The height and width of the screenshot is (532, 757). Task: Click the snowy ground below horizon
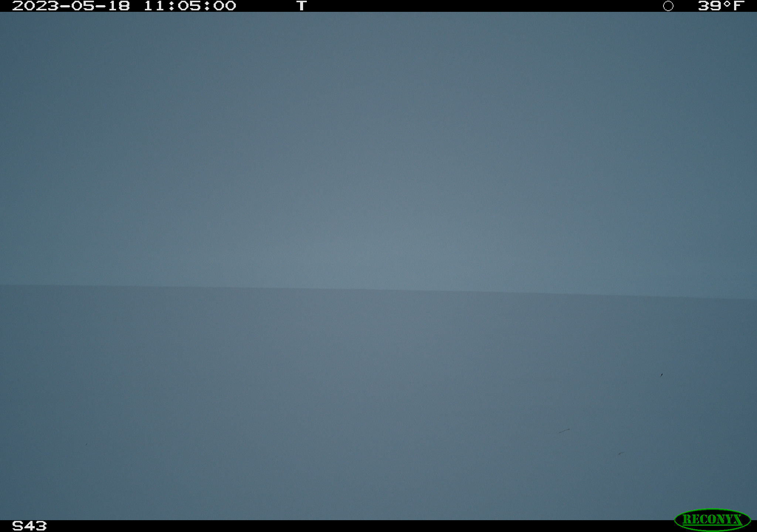point(378,406)
